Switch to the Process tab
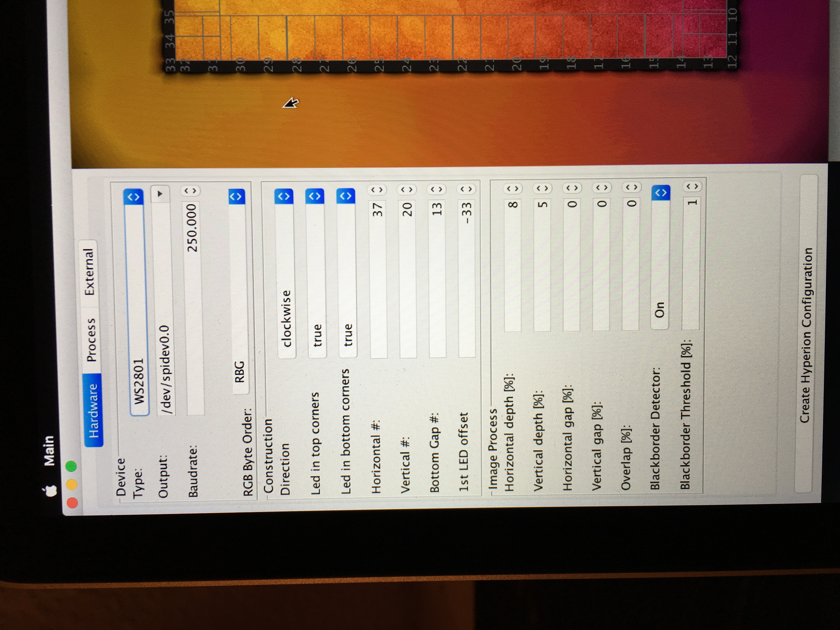This screenshot has height=630, width=840. click(x=91, y=340)
